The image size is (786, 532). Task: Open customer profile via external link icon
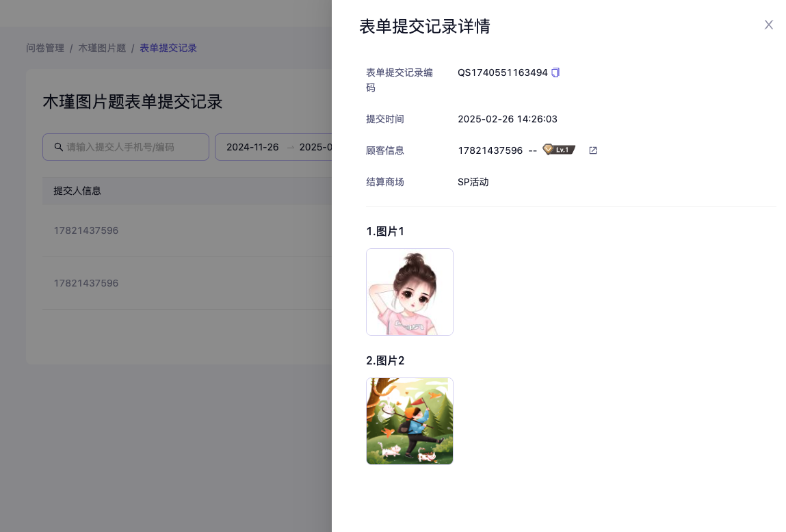click(593, 150)
